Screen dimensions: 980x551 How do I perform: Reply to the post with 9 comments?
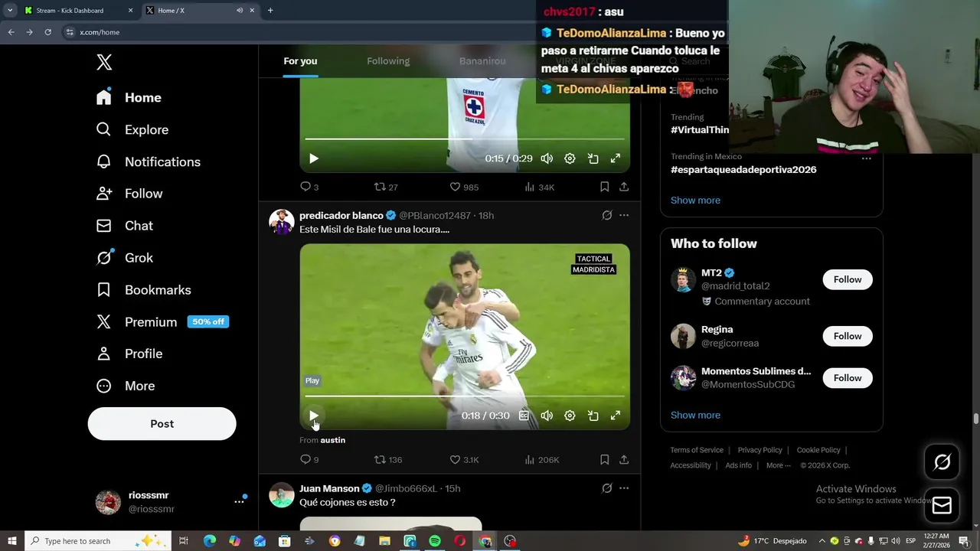(309, 459)
